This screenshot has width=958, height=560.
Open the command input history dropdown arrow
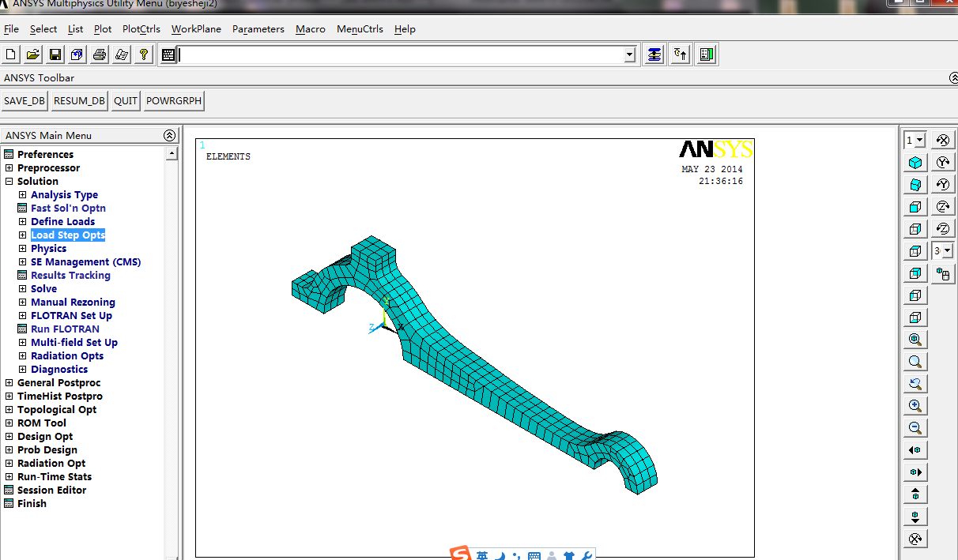tap(630, 54)
